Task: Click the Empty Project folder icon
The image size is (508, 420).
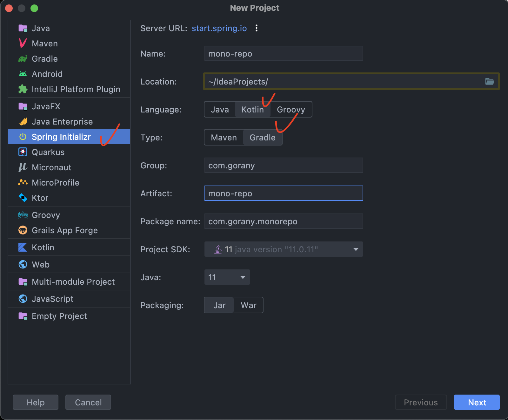Action: point(23,316)
